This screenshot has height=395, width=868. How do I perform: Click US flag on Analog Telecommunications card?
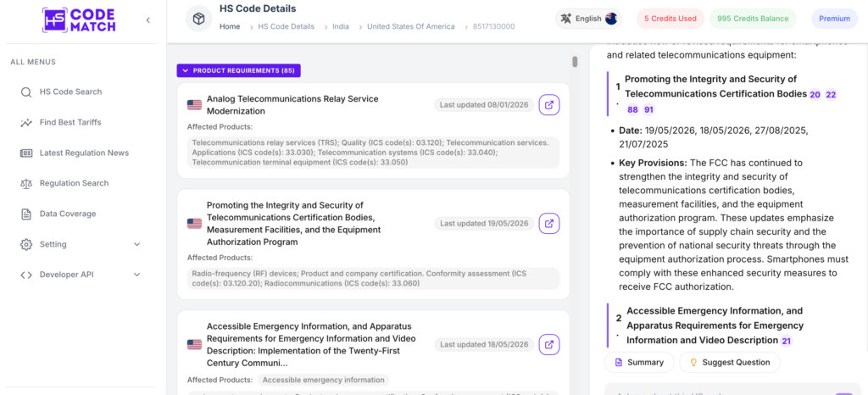194,104
